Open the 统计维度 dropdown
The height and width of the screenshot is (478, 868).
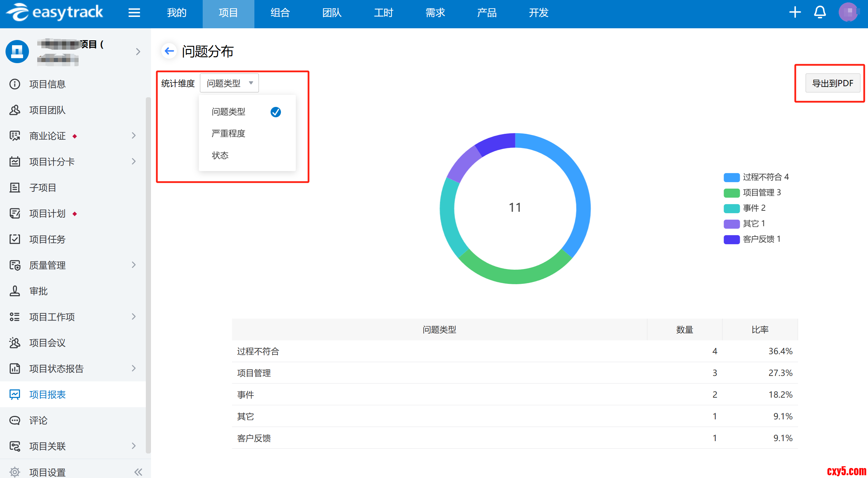pyautogui.click(x=229, y=83)
